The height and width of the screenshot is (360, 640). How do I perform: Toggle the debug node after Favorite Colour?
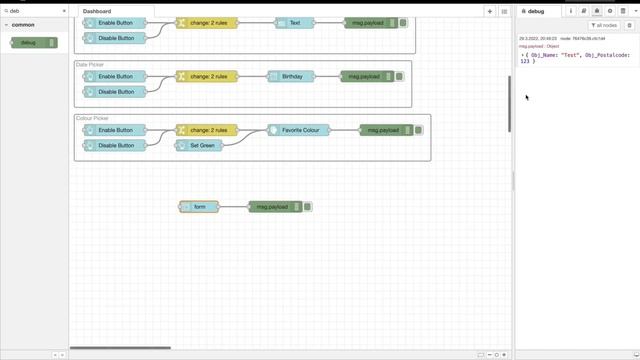coord(418,130)
